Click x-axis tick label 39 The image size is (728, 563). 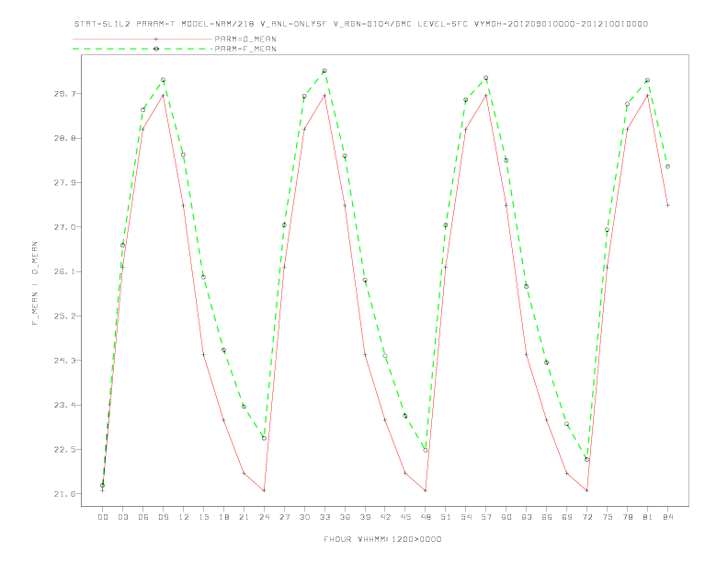point(365,517)
